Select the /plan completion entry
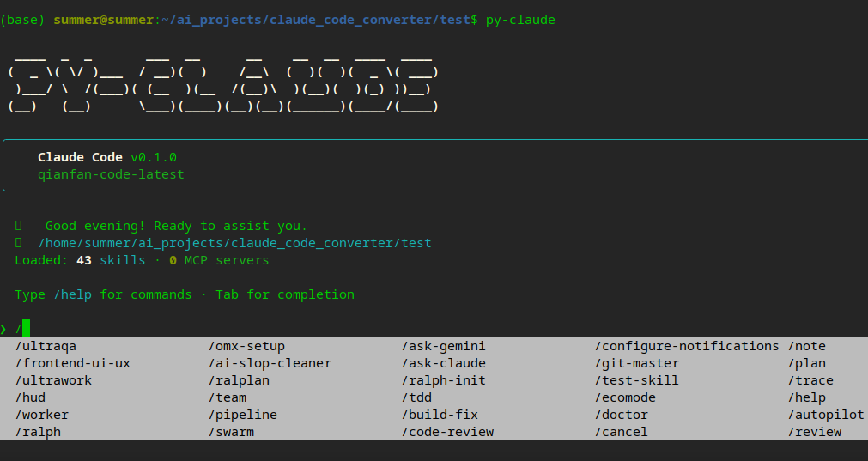Viewport: 868px width, 461px height. tap(807, 363)
